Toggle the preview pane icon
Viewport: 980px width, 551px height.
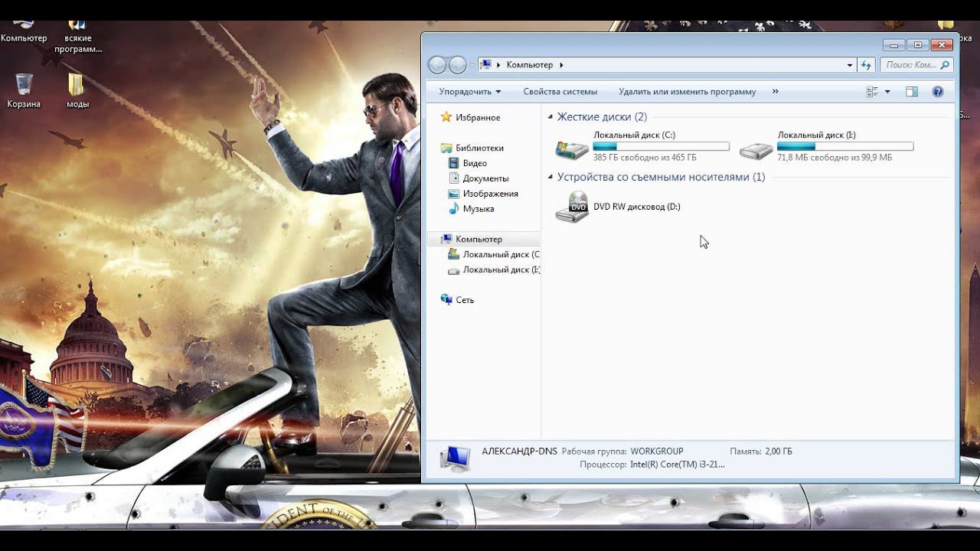[912, 92]
